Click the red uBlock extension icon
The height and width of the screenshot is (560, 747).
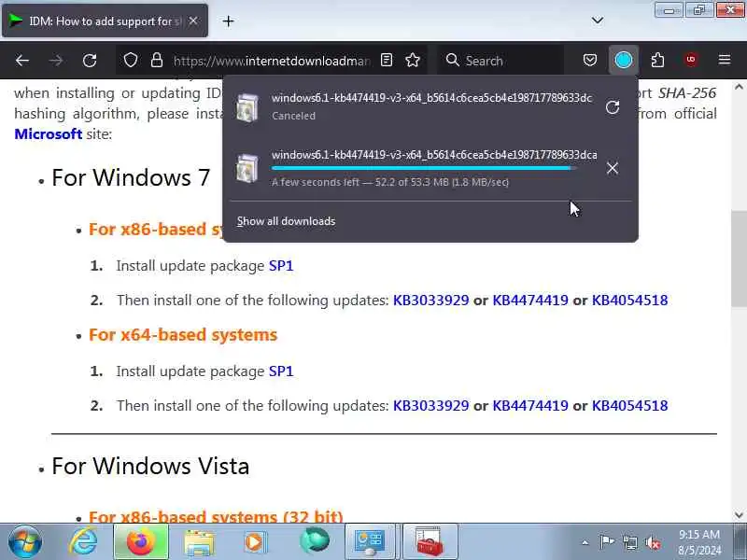coord(691,60)
